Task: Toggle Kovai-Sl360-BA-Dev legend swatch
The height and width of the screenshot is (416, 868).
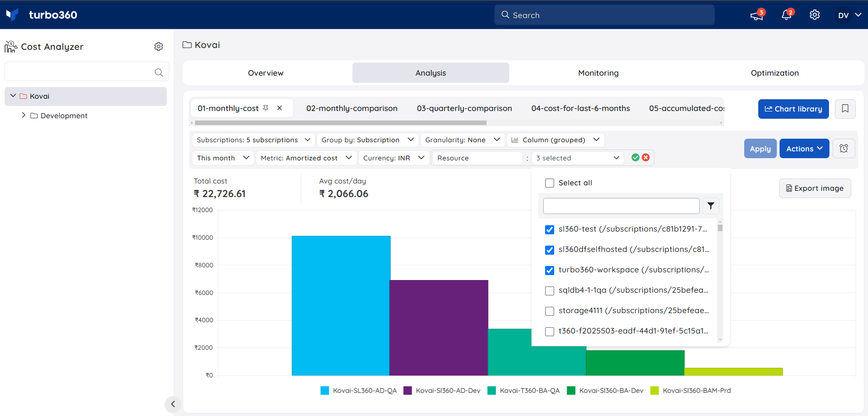Action: 571,391
